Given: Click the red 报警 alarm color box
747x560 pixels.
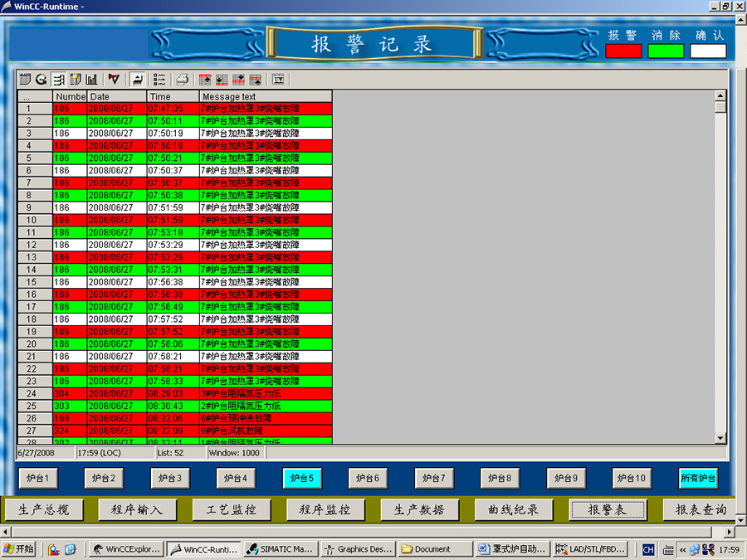Looking at the screenshot, I should click(x=623, y=51).
